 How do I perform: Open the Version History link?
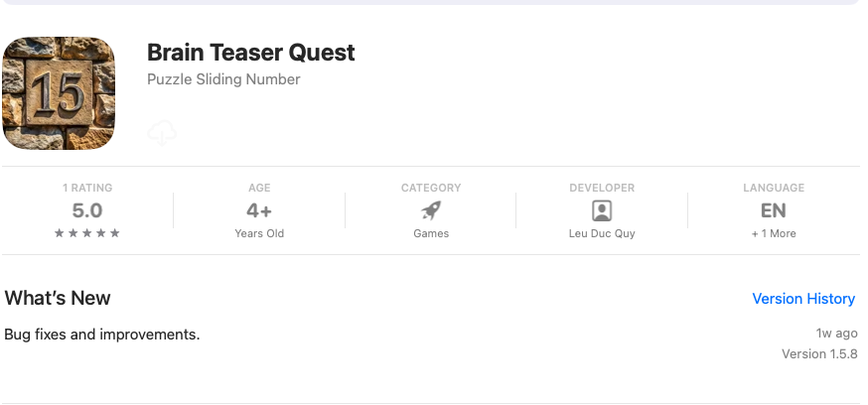click(x=802, y=299)
